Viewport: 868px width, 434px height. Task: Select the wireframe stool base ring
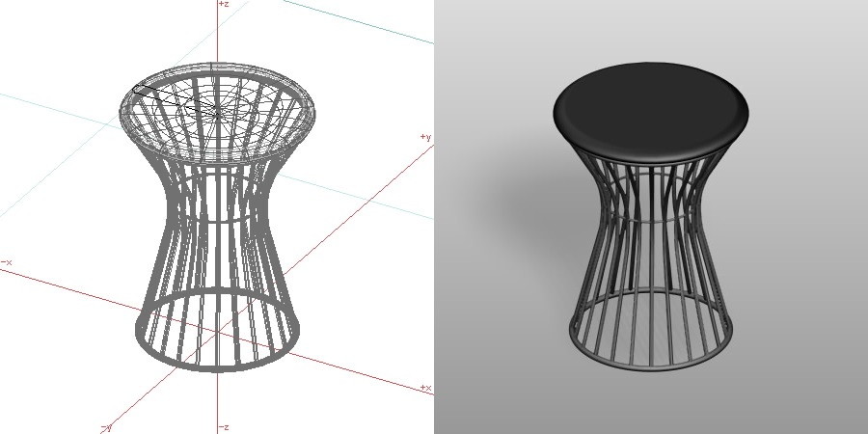(218, 330)
